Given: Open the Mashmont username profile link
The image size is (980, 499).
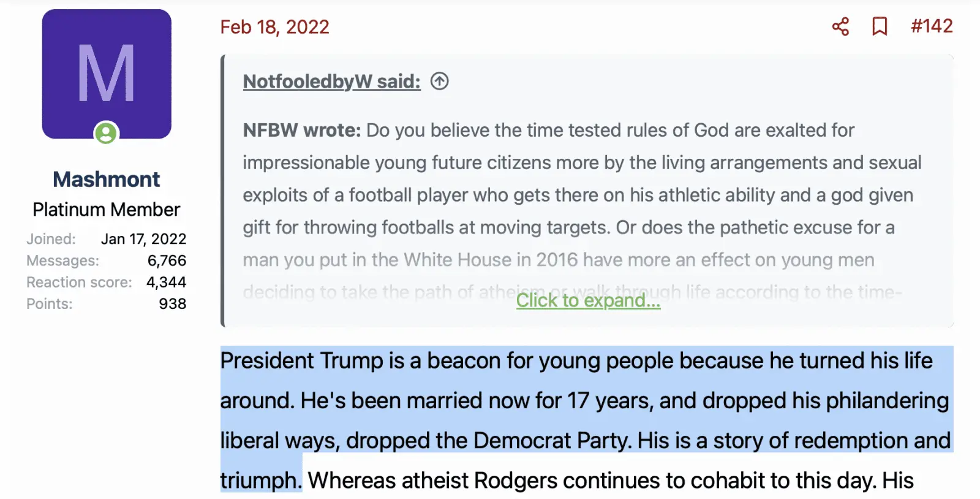Looking at the screenshot, I should (x=107, y=179).
